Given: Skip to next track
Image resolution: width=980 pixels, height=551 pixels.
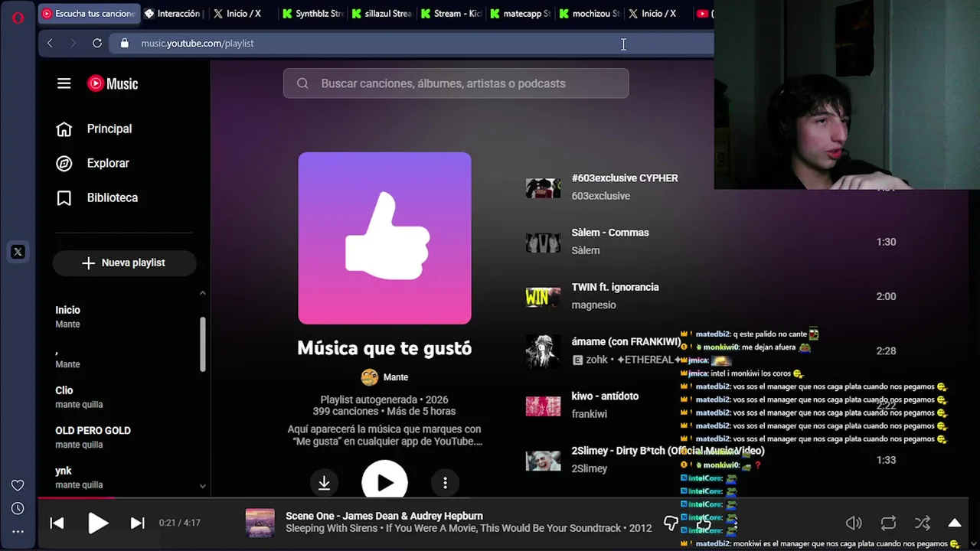Looking at the screenshot, I should point(137,523).
